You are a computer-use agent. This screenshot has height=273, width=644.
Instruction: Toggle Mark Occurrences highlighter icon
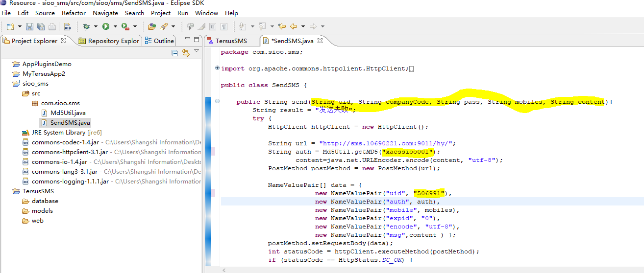tap(201, 26)
